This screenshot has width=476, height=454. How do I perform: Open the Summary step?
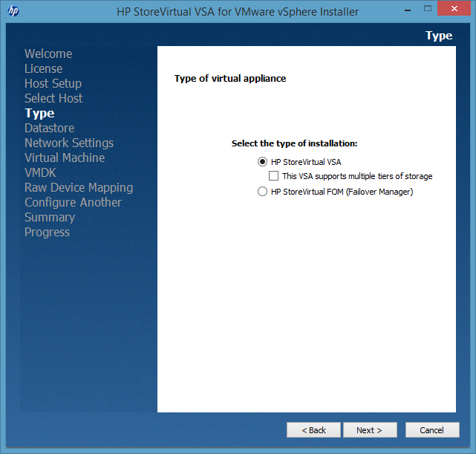click(50, 218)
